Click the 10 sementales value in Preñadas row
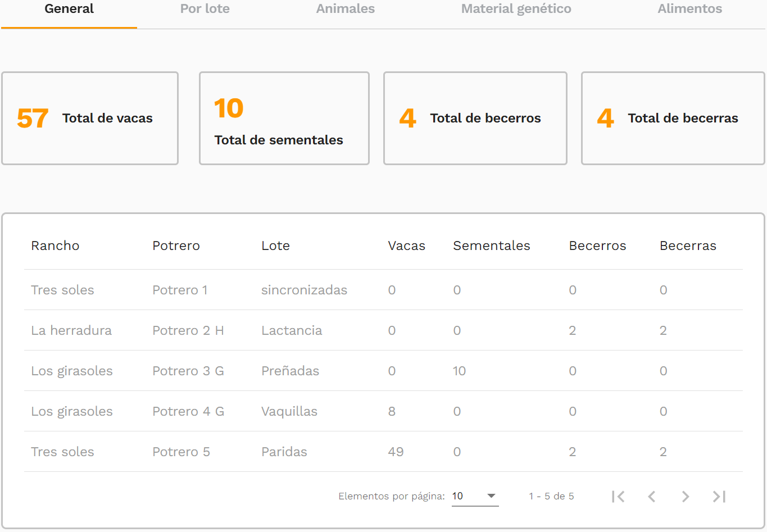 (459, 371)
